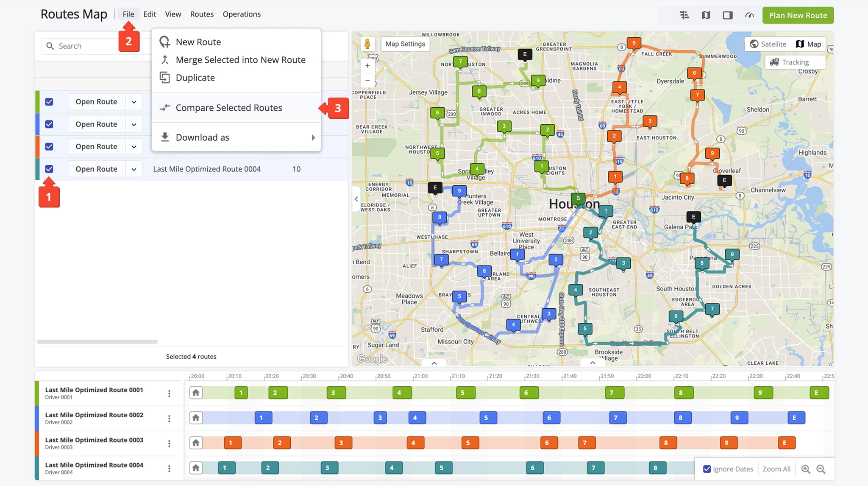Viewport: 868px width, 486px height.
Task: Open the Operations menu
Action: tap(242, 14)
